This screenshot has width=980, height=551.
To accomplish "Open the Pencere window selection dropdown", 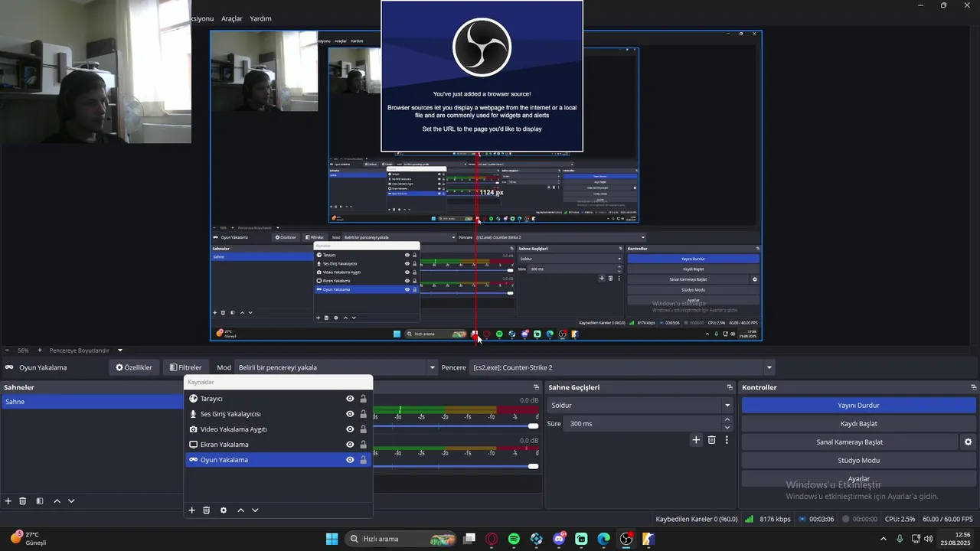I will [x=622, y=367].
